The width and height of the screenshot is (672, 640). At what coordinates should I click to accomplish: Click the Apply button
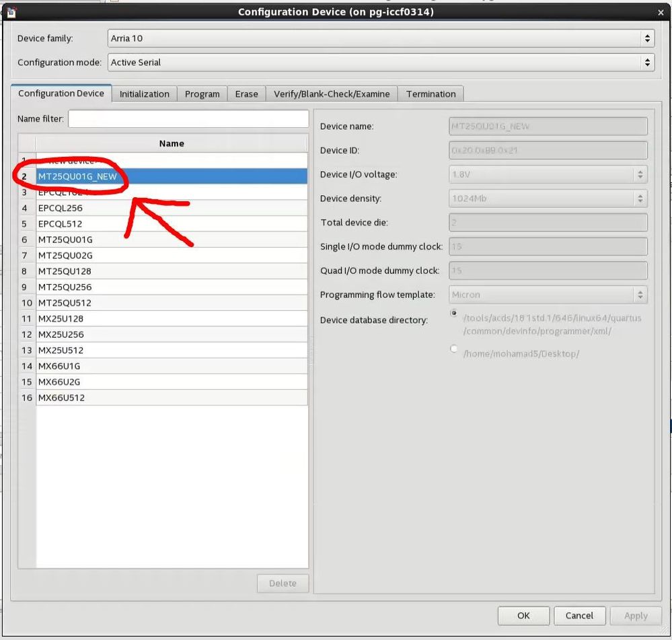[636, 616]
